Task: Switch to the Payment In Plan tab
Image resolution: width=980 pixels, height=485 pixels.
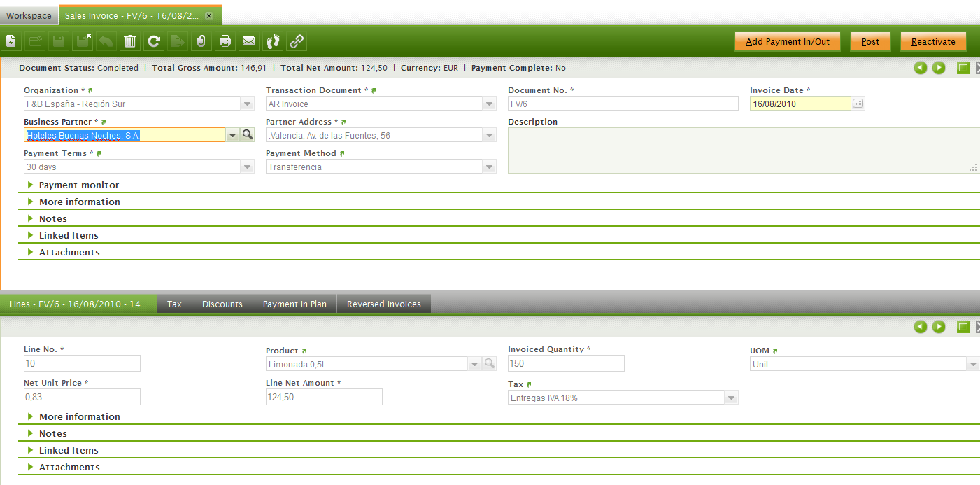Action: coord(294,304)
